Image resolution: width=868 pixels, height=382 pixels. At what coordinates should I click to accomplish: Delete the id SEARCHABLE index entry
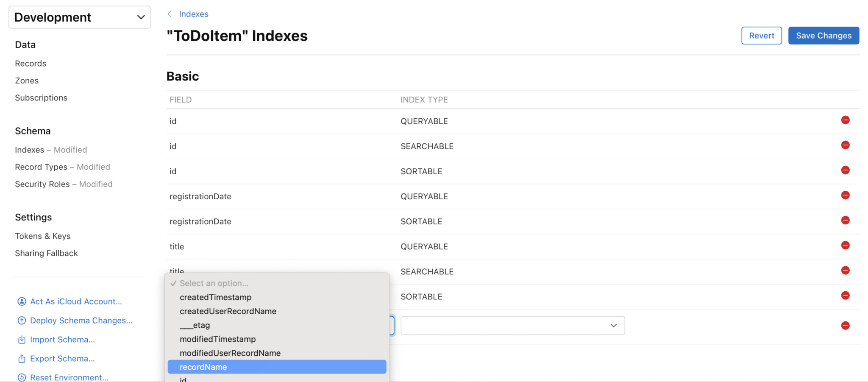coord(845,145)
